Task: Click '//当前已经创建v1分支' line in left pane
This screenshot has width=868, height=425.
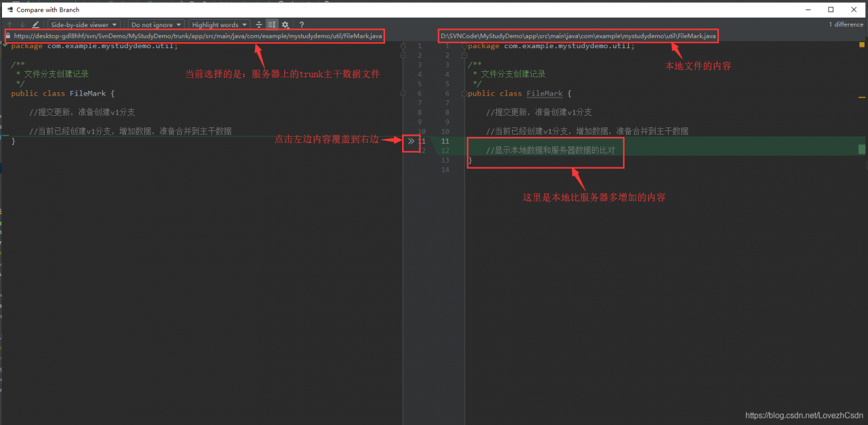Action: [x=130, y=131]
